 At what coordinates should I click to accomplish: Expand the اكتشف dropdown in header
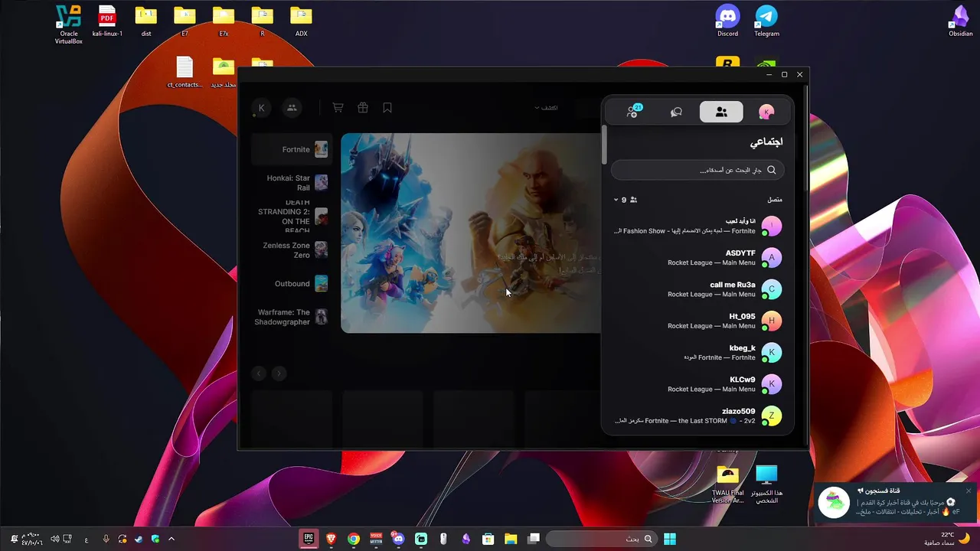coord(546,108)
